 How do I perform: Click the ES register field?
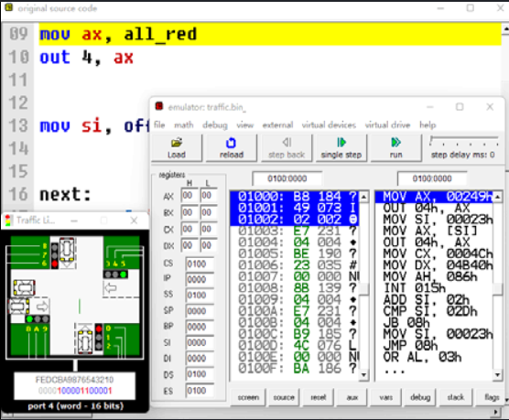click(200, 391)
